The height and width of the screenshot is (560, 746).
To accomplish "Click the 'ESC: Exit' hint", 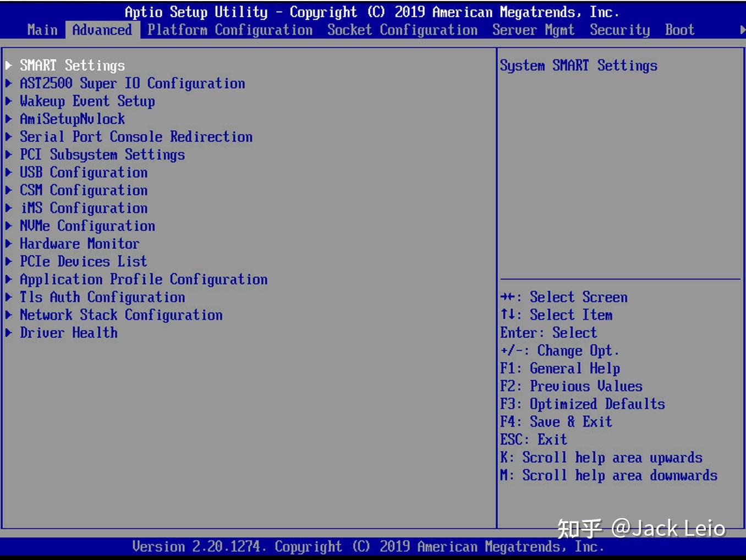I will click(x=534, y=440).
